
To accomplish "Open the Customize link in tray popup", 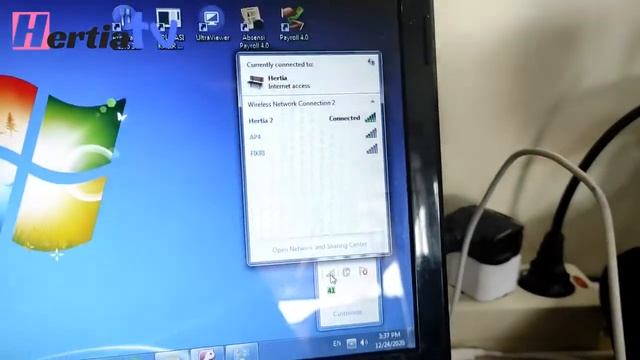I will click(347, 313).
